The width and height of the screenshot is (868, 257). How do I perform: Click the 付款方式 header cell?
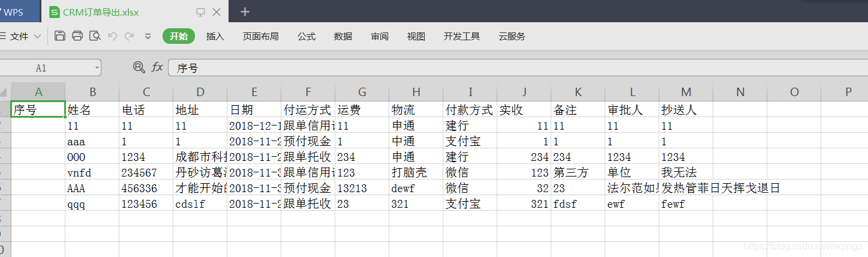(470, 110)
